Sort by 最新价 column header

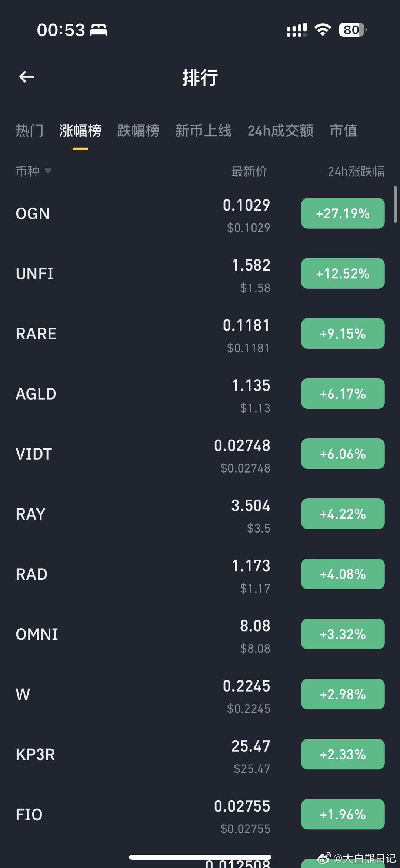point(249,171)
